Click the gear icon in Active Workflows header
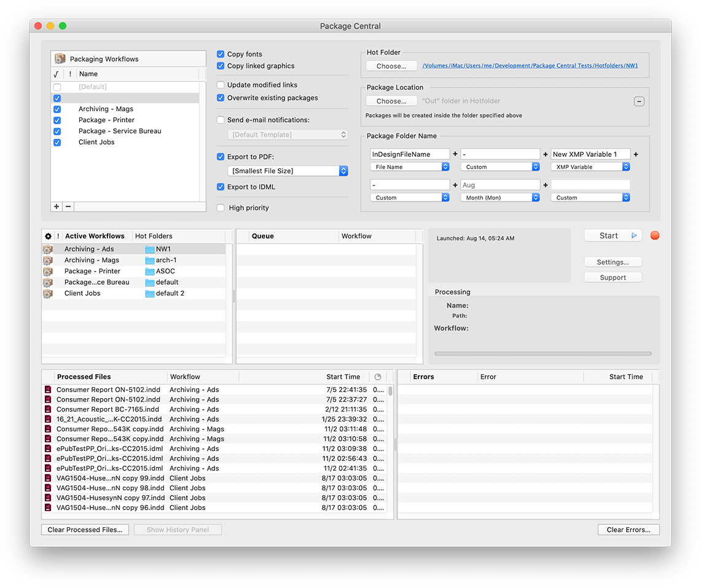Screen dimensions: 701x588 pyautogui.click(x=49, y=236)
